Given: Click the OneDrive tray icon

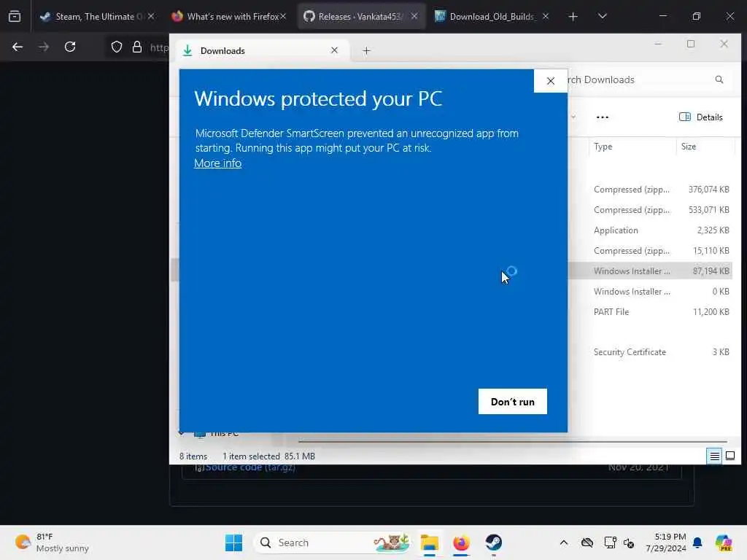Looking at the screenshot, I should (x=587, y=542).
